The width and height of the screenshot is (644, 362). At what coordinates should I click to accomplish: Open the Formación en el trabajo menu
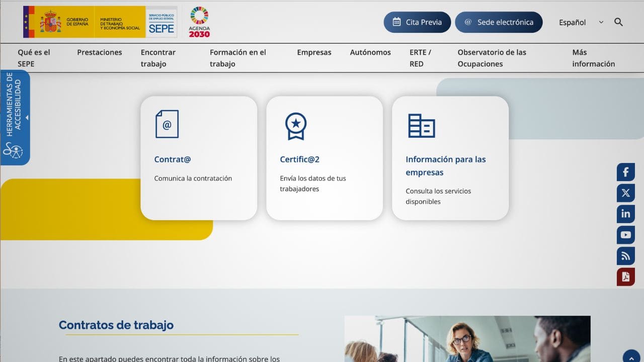click(237, 58)
